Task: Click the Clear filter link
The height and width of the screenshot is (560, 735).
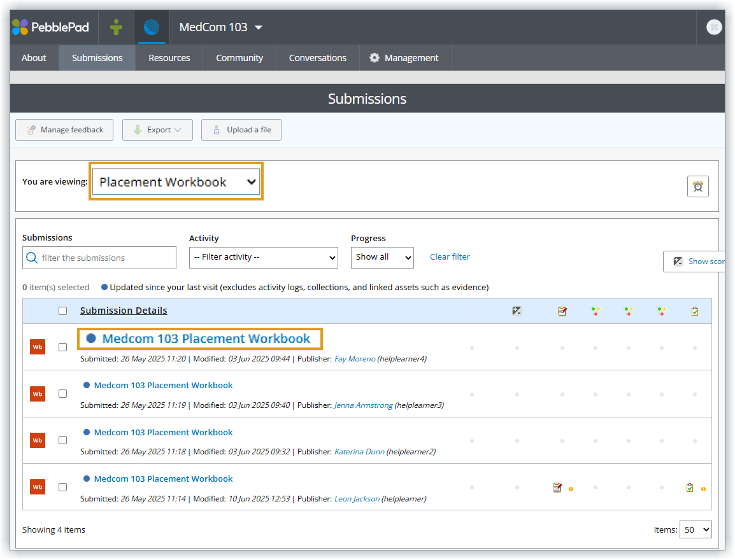Action: point(450,256)
